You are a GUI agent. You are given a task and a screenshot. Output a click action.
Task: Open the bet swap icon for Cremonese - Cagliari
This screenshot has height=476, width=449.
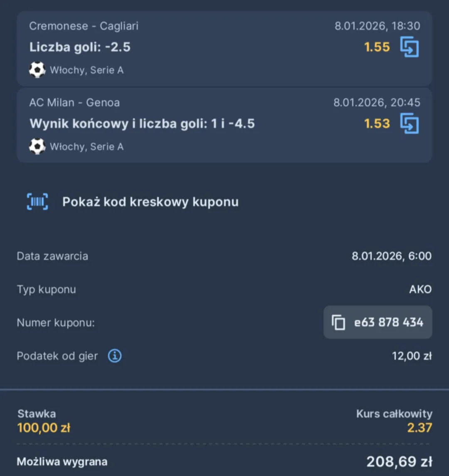tap(410, 47)
